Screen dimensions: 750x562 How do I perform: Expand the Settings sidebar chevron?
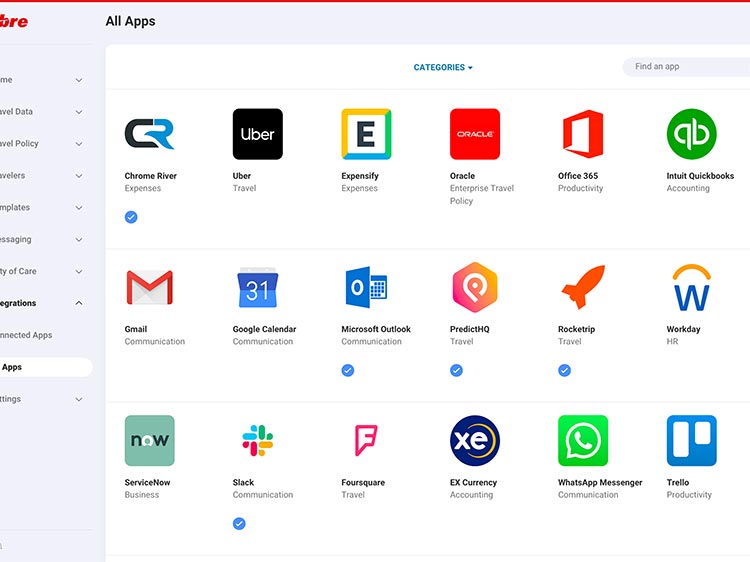click(79, 399)
